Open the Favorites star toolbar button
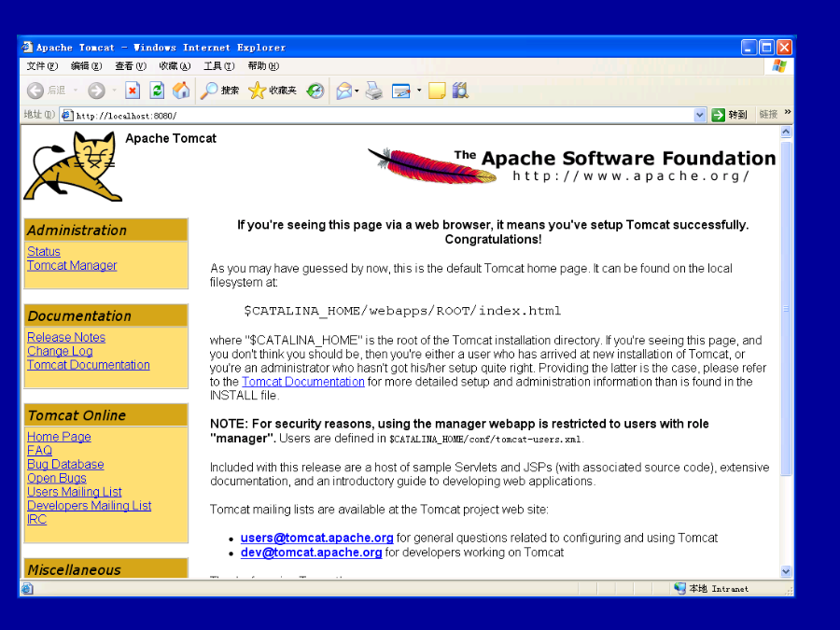840x630 pixels. [273, 91]
